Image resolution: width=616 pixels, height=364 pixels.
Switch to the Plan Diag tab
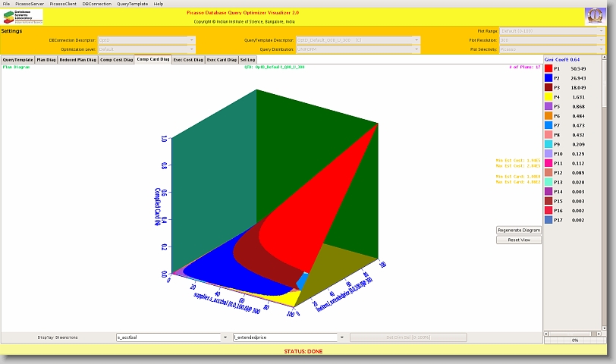[46, 59]
